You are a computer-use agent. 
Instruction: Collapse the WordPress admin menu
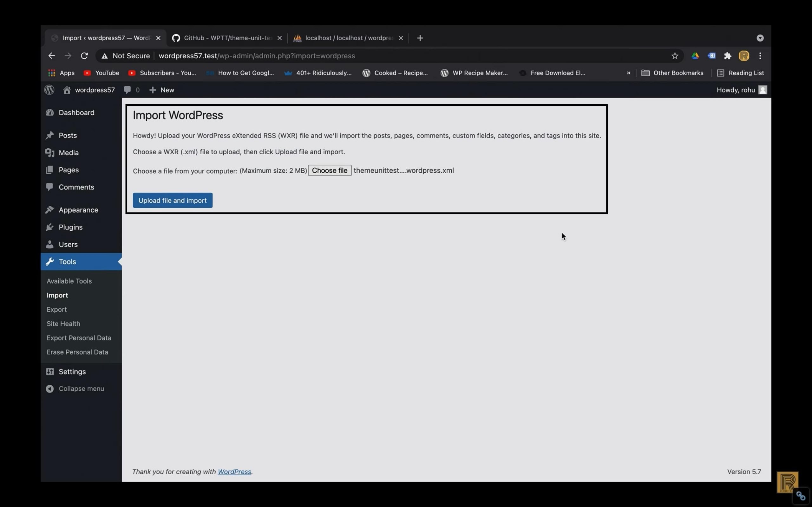(81, 388)
